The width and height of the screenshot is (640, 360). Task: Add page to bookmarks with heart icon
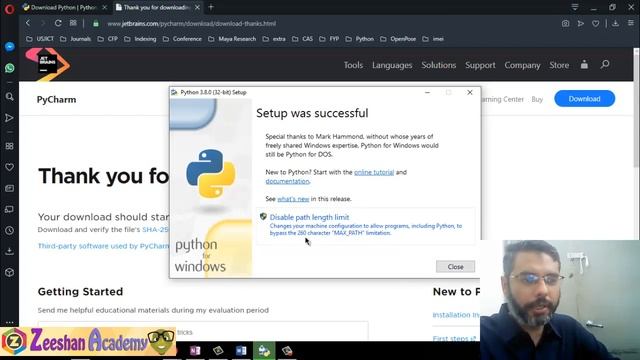(596, 24)
